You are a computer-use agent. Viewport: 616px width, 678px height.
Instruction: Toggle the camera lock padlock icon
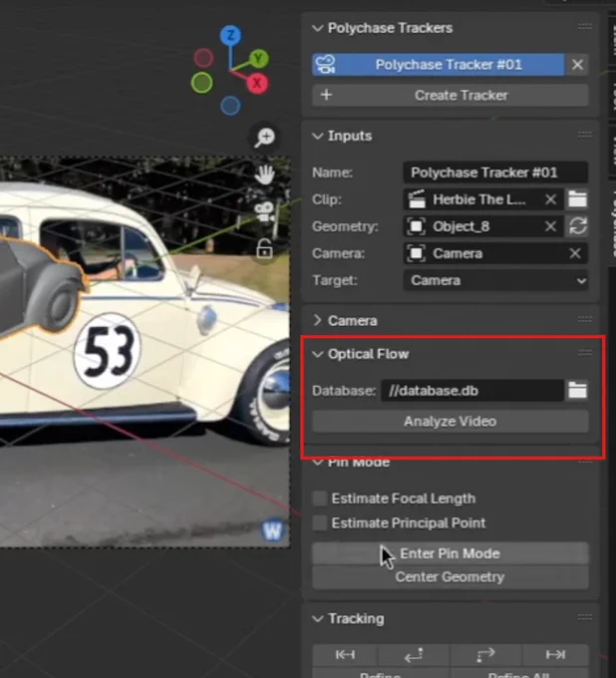click(264, 248)
